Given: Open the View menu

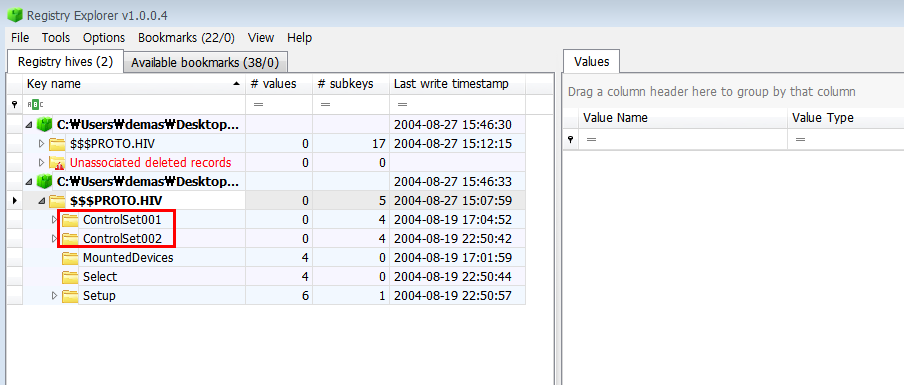Looking at the screenshot, I should click(x=261, y=38).
